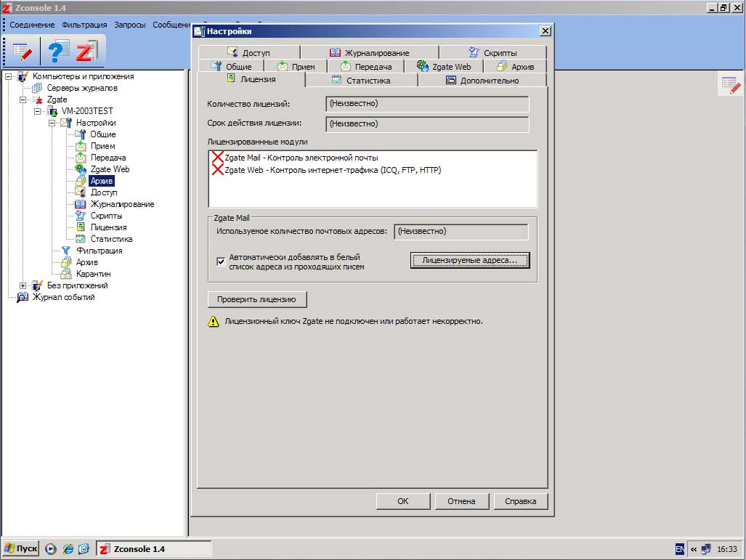
Task: Open the Соединение menu
Action: [32, 25]
